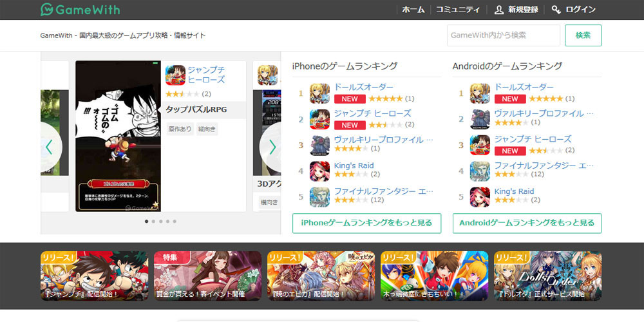
Task: Click the GameWith logo
Action: pyautogui.click(x=80, y=10)
